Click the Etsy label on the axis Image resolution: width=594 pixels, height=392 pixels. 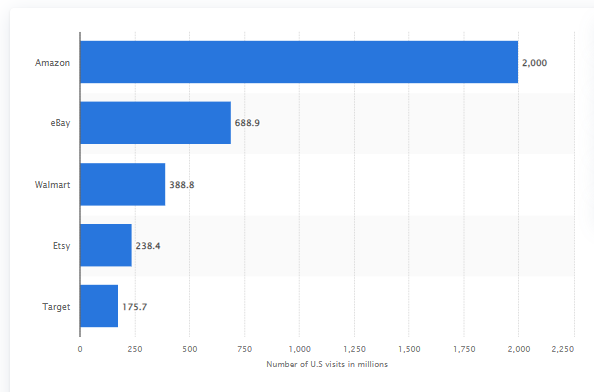pos(61,246)
